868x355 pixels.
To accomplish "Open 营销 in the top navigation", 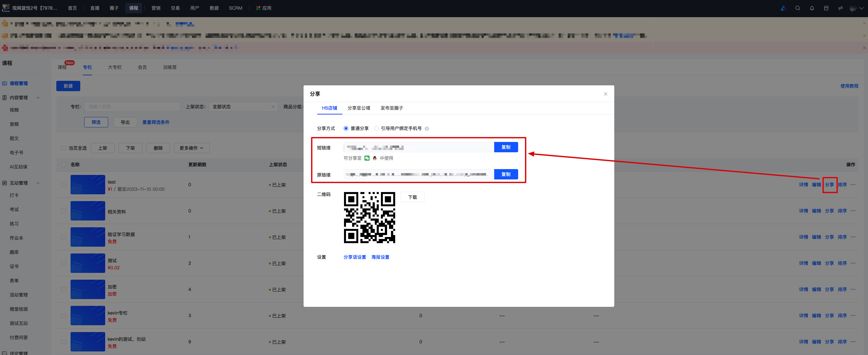I will click(x=156, y=8).
